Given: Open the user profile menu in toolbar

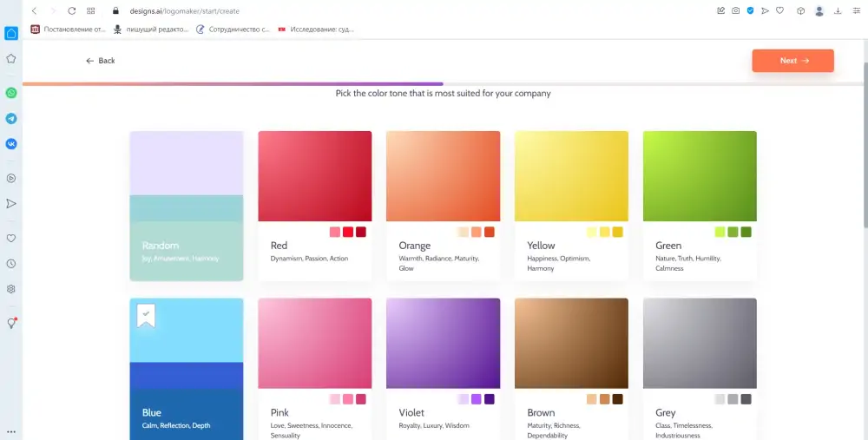Looking at the screenshot, I should tap(819, 11).
